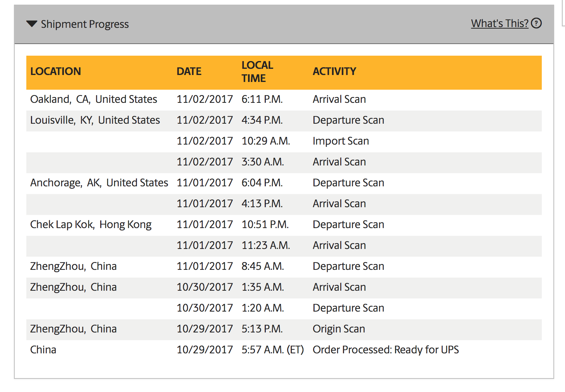Select the LOCATION column header
Viewport: 565px width, 392px height.
coord(56,72)
